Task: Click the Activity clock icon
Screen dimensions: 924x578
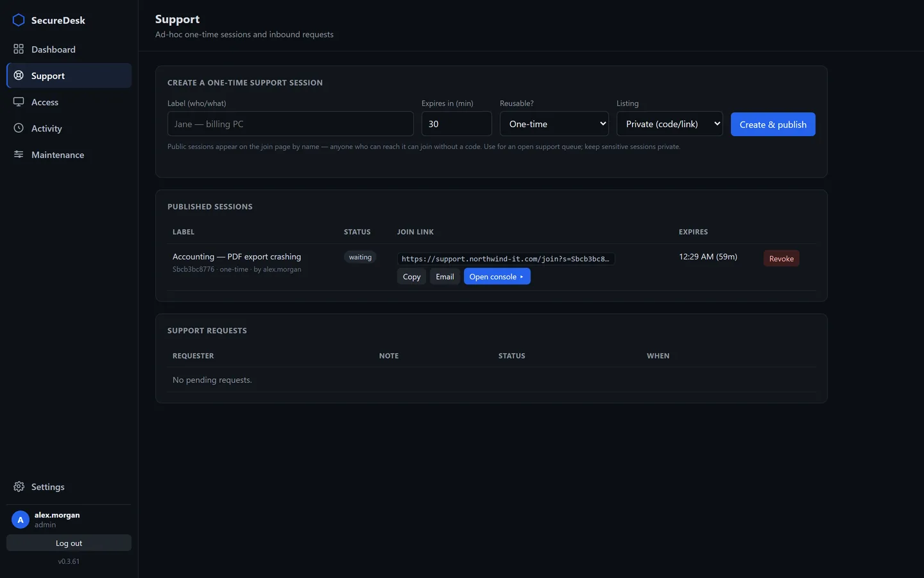Action: (19, 128)
